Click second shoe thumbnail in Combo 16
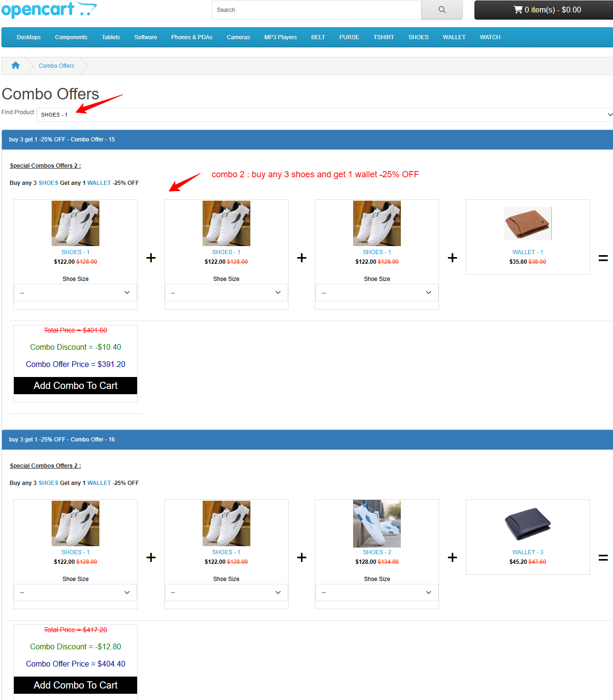The image size is (613, 700). 226,523
